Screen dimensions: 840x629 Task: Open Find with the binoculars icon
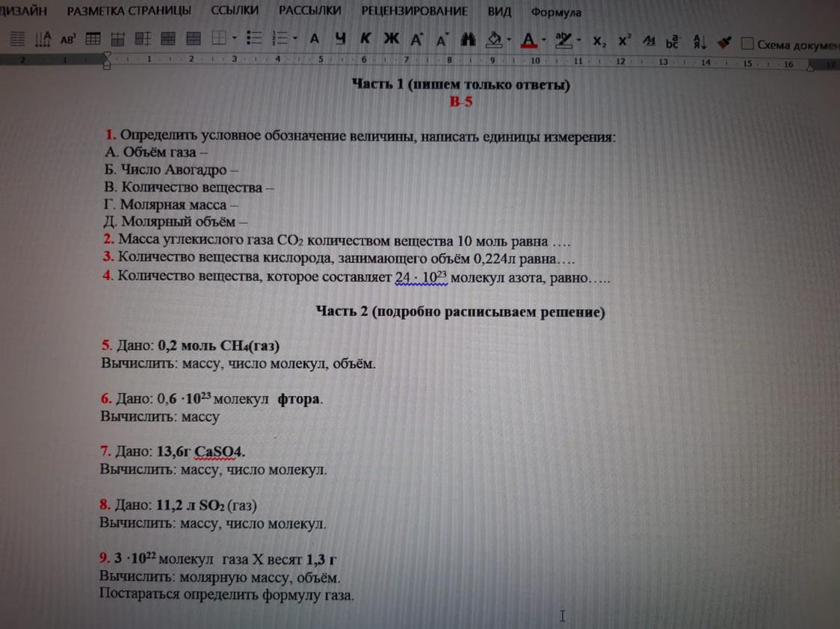click(469, 39)
